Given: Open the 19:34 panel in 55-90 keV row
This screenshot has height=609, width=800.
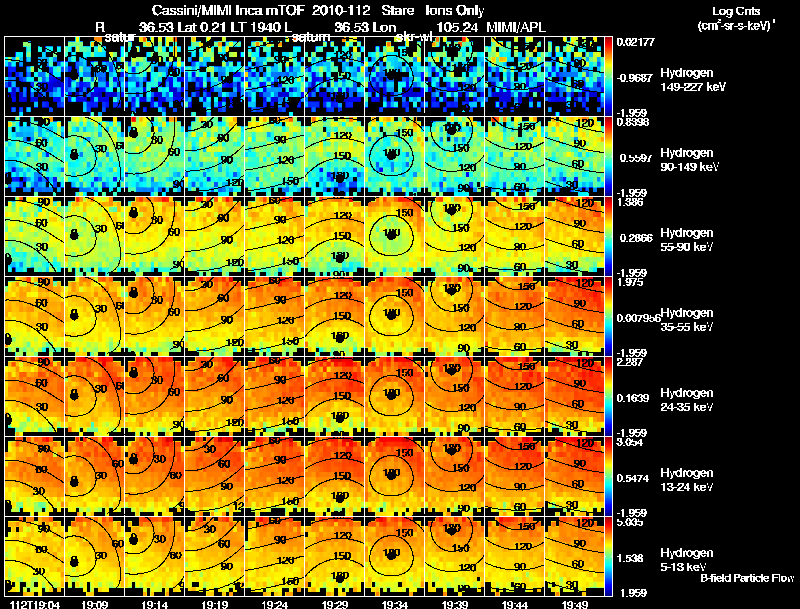Looking at the screenshot, I should (395, 236).
